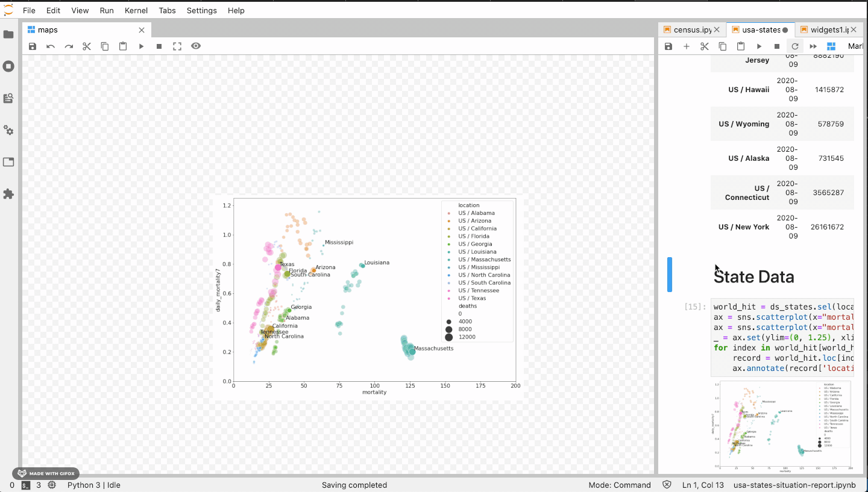Open the file browser sidebar icon

[x=8, y=34]
